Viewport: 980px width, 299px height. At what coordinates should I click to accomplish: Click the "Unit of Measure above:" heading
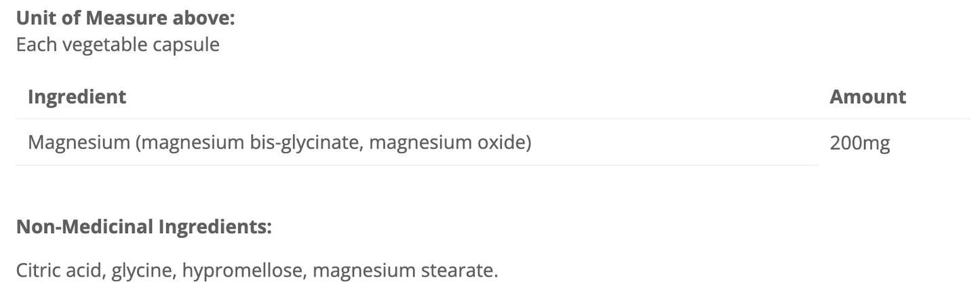click(125, 18)
